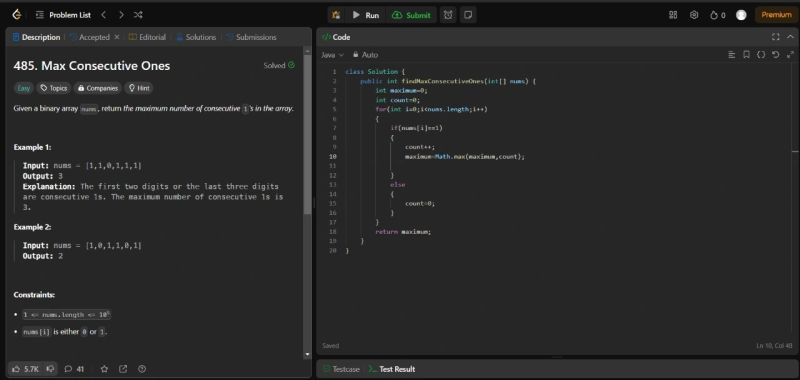Image resolution: width=800 pixels, height=380 pixels.
Task: Click Example 1 input nums text
Action: (x=82, y=166)
